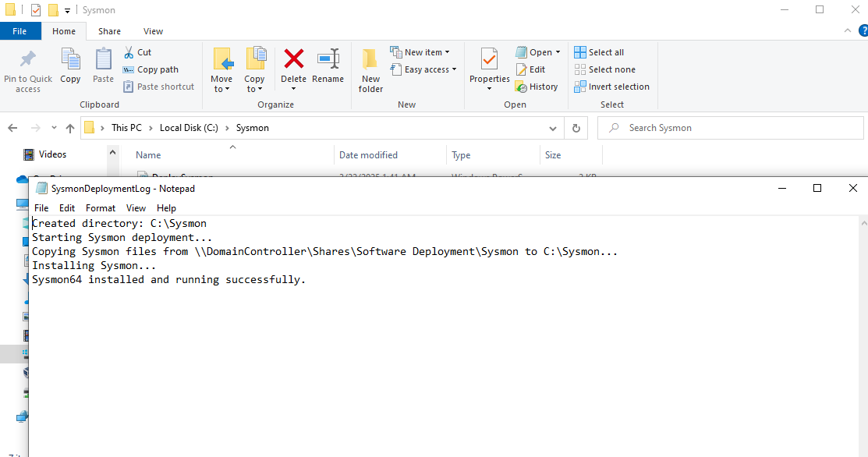Open Notepad's Format menu
The image size is (868, 457).
click(x=101, y=208)
